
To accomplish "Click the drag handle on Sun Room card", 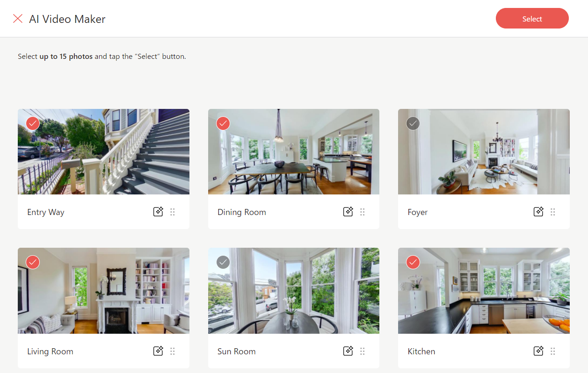I will point(363,351).
